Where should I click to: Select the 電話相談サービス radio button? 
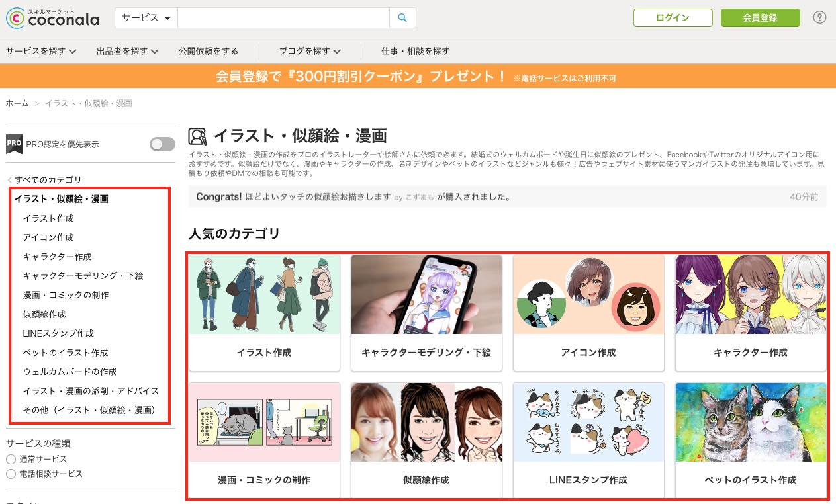point(11,474)
